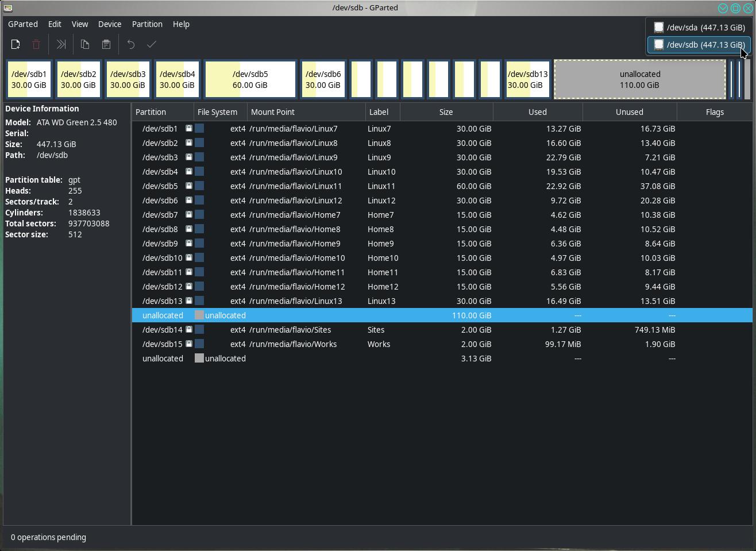Select /dev/sda in the device dropdown
Viewport: 756px width, 551px height.
tap(699, 28)
